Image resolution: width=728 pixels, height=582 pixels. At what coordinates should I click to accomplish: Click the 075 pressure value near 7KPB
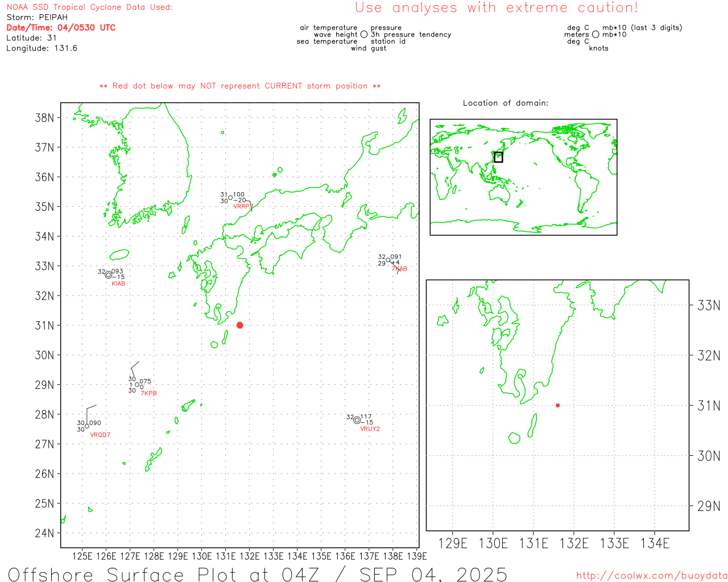(x=146, y=382)
